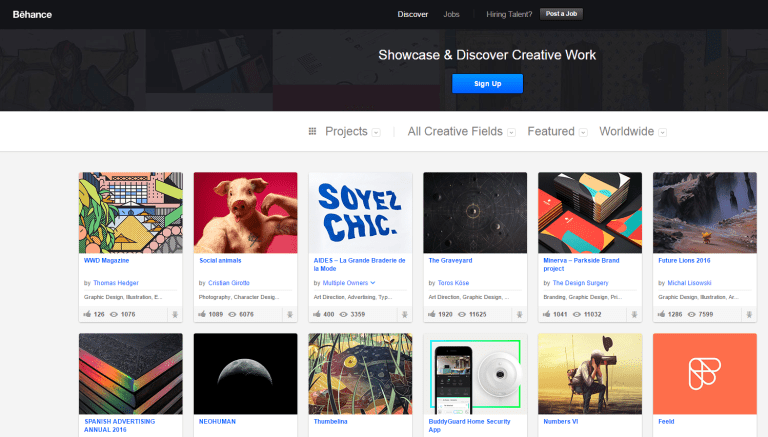This screenshot has width=768, height=437.
Task: Open the Thumbelina project title
Action: pyautogui.click(x=331, y=421)
